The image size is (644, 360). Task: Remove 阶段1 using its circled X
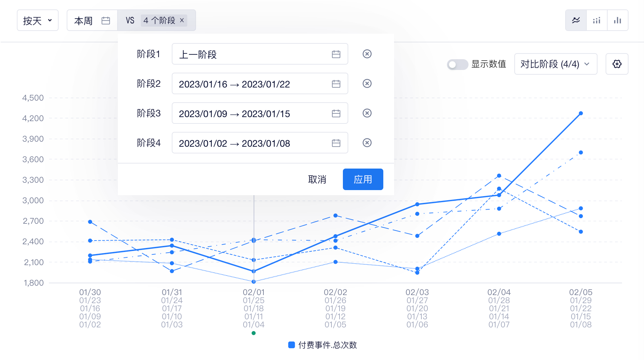367,54
